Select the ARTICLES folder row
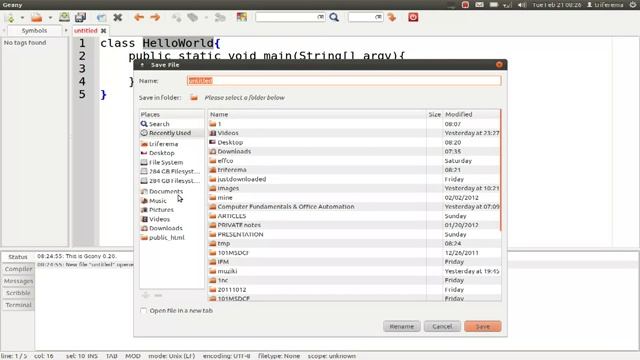 (x=353, y=216)
